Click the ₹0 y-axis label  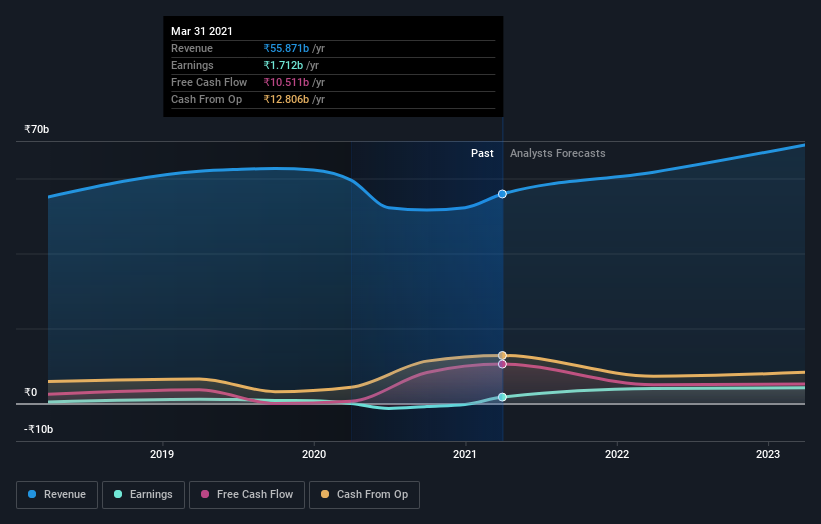point(30,392)
